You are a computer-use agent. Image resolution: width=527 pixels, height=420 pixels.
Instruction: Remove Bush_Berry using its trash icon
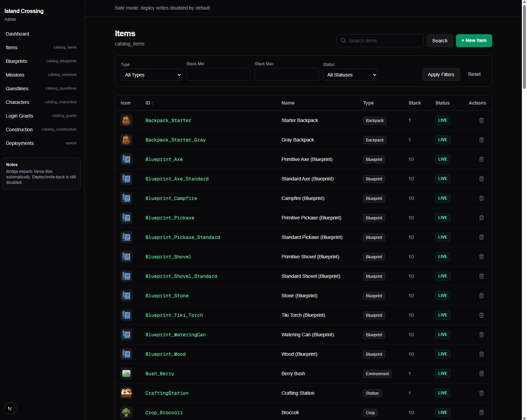click(x=481, y=374)
